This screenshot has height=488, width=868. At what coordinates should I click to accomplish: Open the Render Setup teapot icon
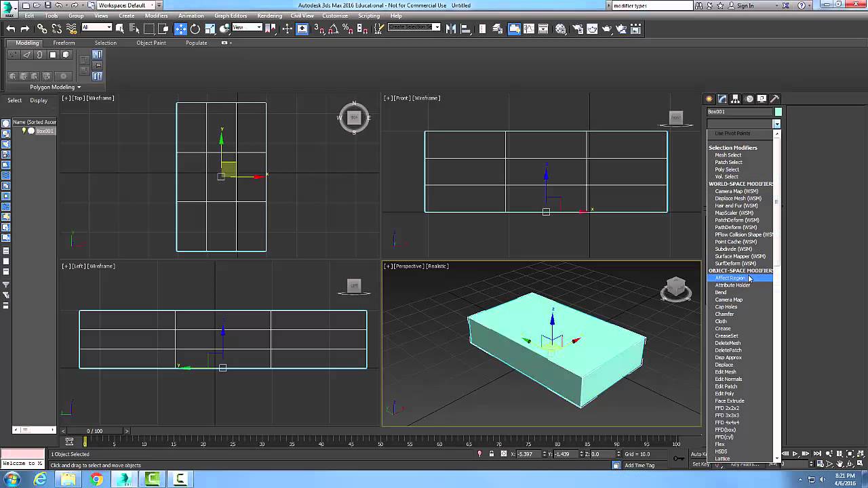578,28
